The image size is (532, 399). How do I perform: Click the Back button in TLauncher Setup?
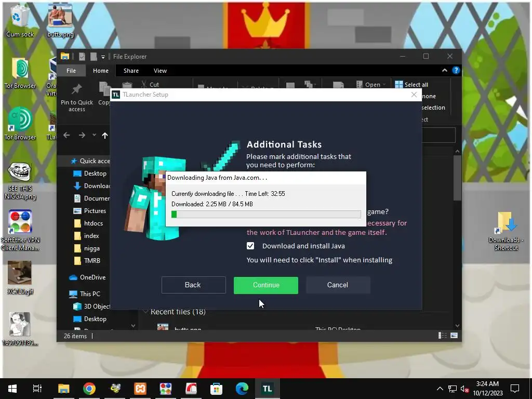(x=193, y=285)
